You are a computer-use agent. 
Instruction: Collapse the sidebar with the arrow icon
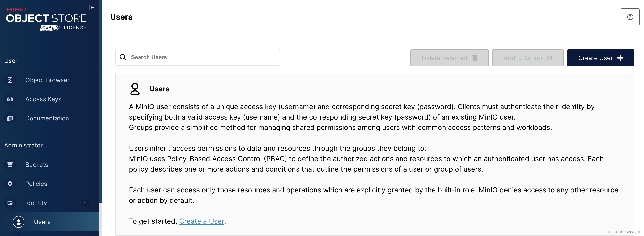92,8
